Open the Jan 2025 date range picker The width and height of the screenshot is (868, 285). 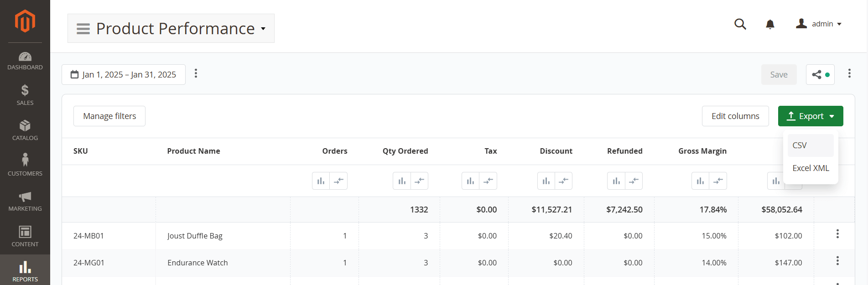123,75
